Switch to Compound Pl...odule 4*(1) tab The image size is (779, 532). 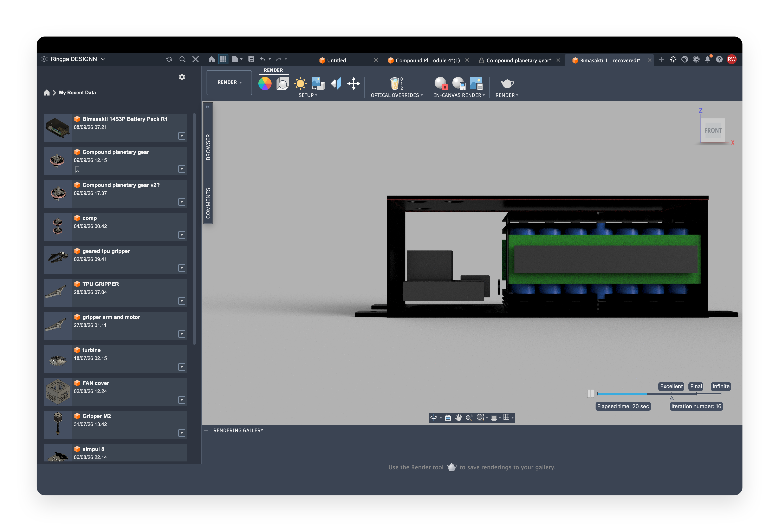(x=427, y=60)
